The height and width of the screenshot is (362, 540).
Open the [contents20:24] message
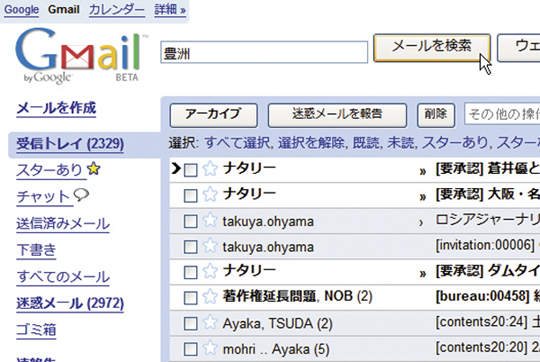point(488,322)
